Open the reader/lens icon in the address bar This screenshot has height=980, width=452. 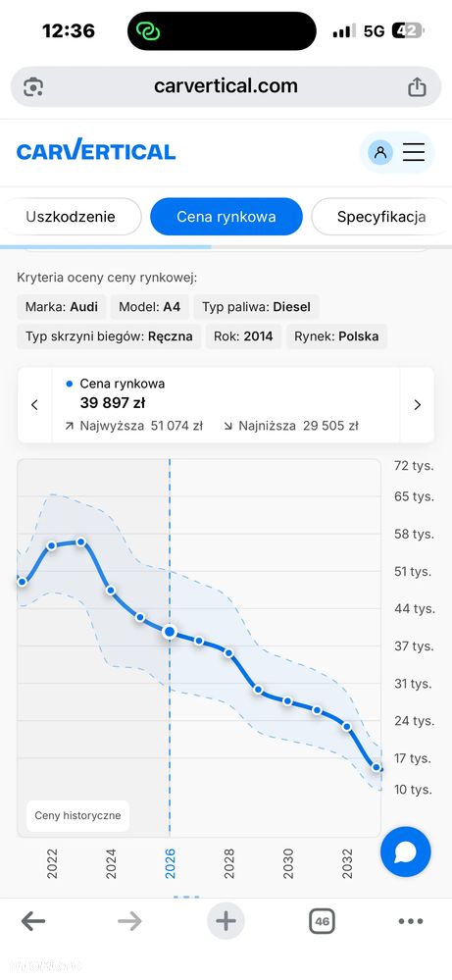33,87
